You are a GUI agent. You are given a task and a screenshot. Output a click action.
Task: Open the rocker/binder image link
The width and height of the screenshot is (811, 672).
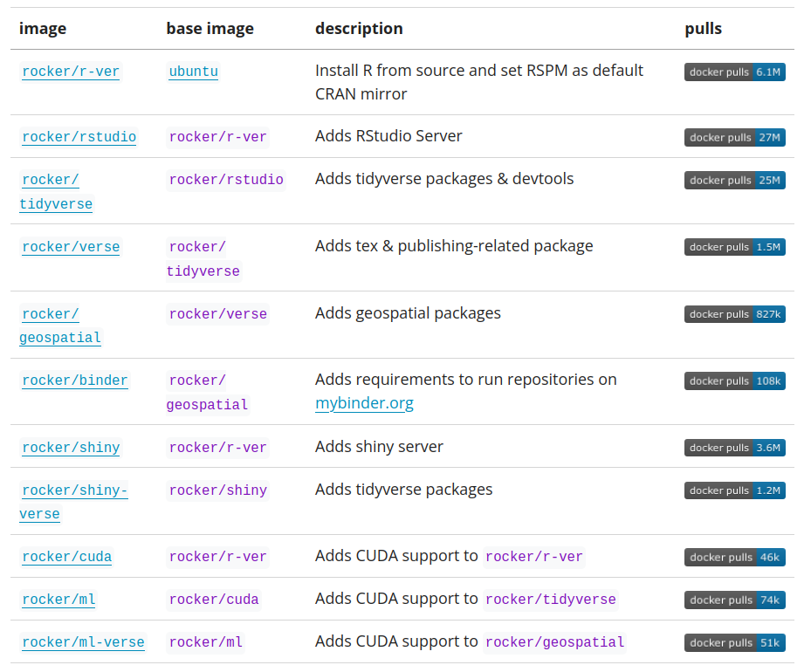coord(75,381)
